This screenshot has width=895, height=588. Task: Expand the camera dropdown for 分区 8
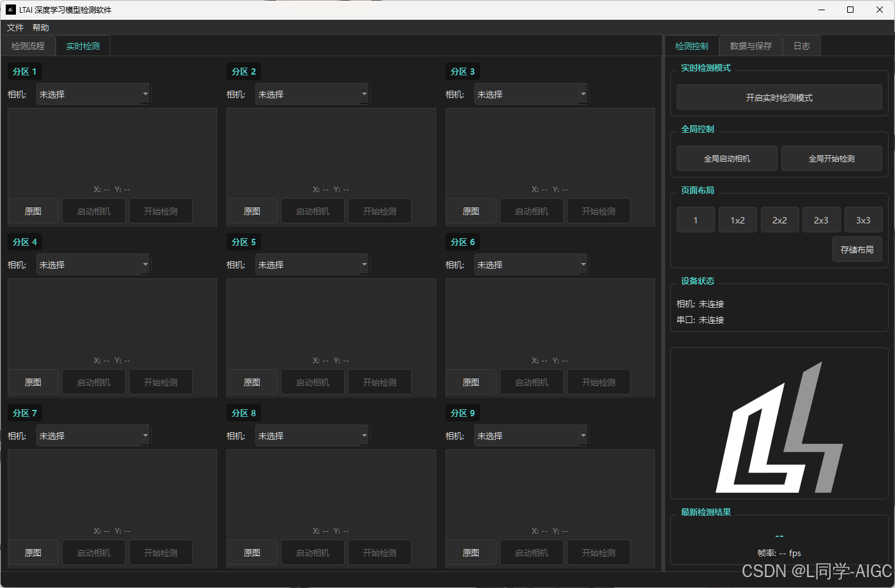point(312,436)
